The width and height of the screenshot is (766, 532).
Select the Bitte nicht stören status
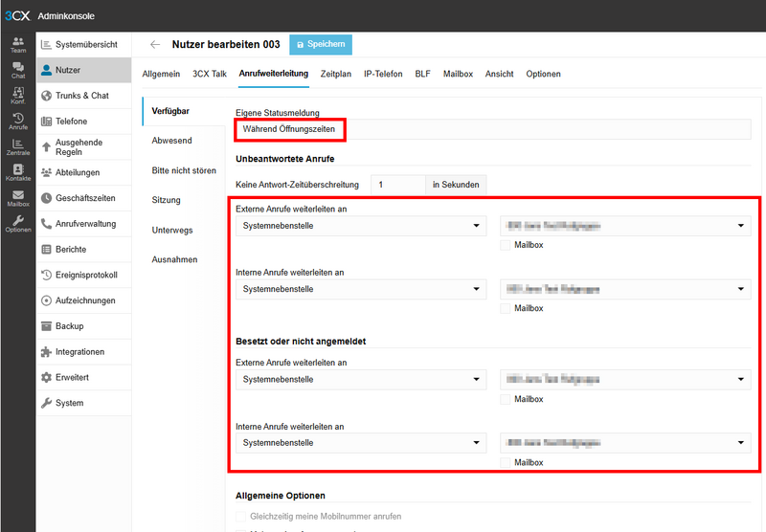pyautogui.click(x=184, y=171)
